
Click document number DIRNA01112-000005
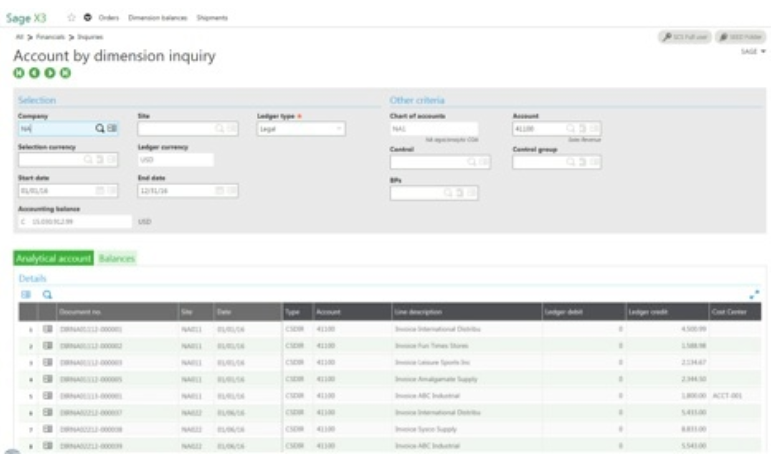pos(91,379)
